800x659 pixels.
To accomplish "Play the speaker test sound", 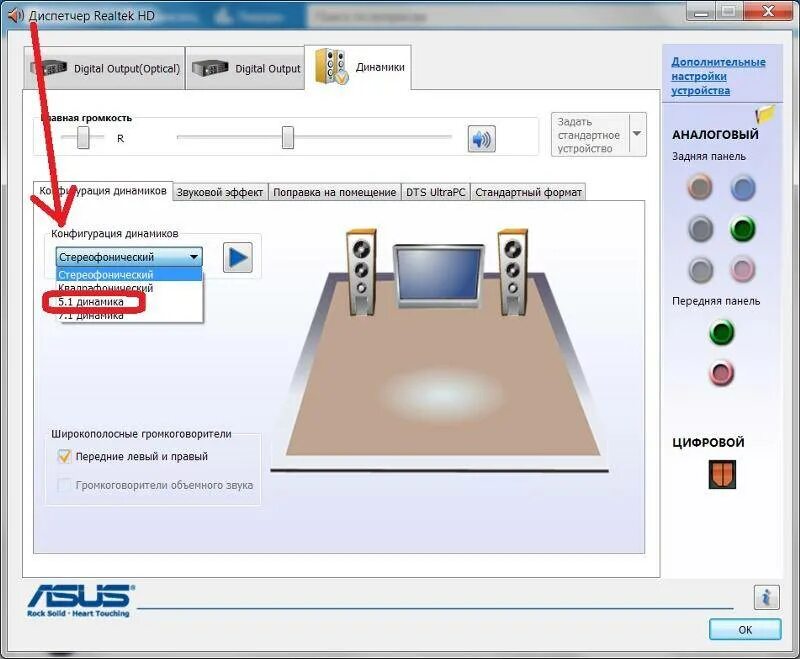I will (x=238, y=257).
